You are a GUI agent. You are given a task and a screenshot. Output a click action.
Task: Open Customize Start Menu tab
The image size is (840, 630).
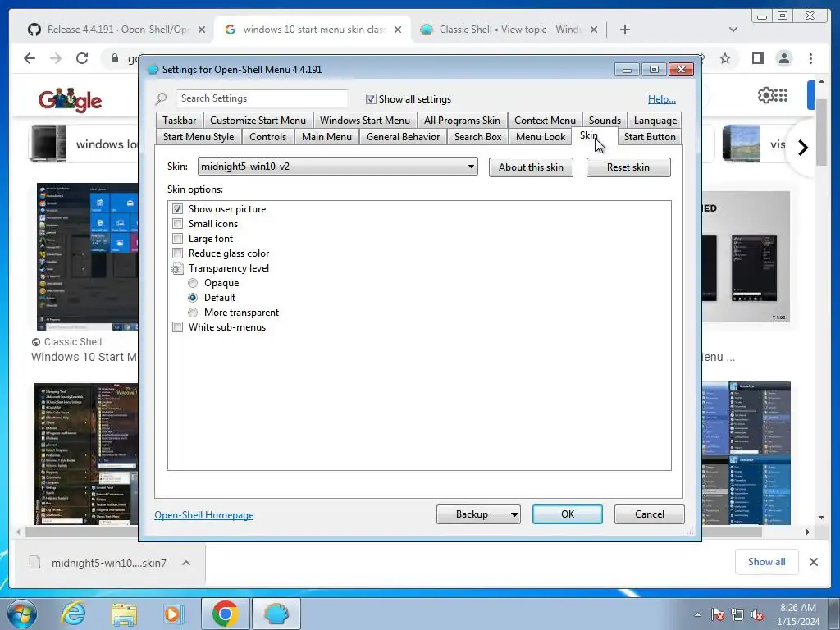tap(258, 121)
